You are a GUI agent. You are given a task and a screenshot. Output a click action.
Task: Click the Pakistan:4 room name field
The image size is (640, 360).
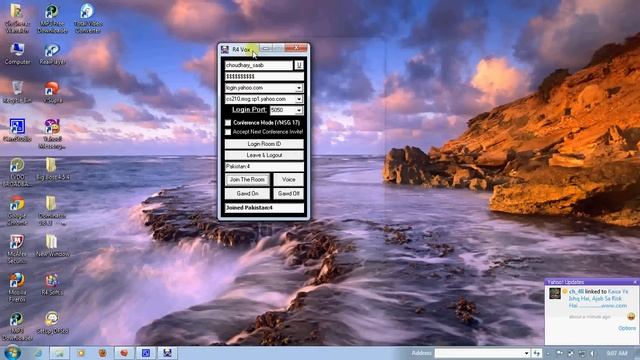264,167
